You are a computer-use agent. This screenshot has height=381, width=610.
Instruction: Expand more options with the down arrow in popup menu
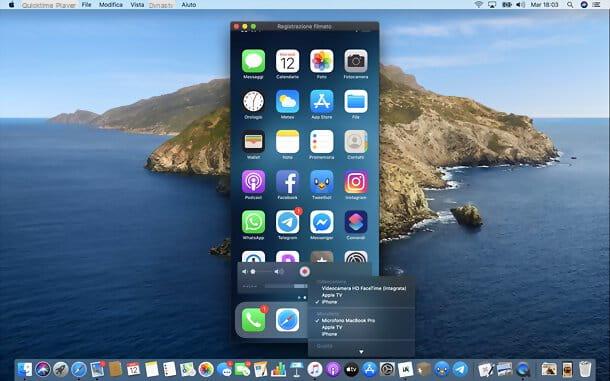pyautogui.click(x=361, y=352)
